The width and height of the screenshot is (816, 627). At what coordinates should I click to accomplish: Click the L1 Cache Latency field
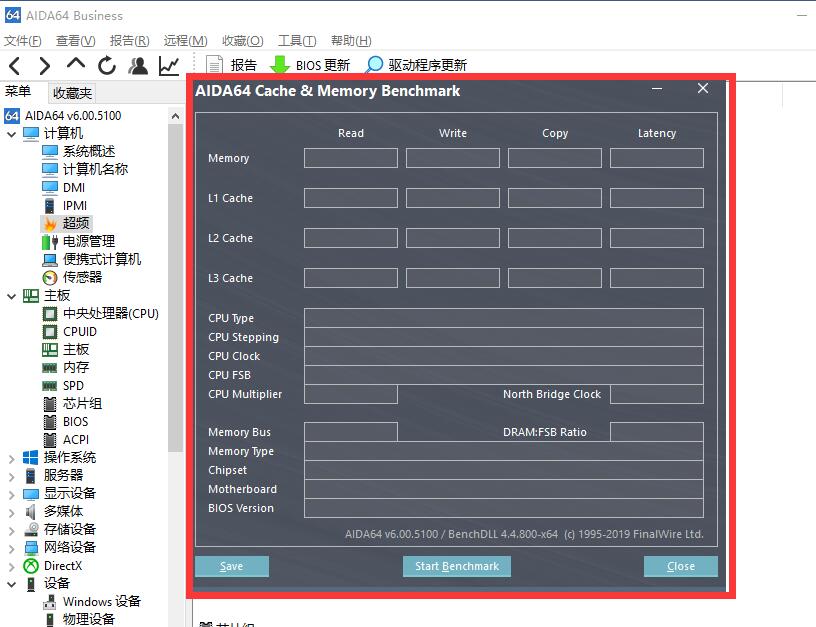point(657,198)
